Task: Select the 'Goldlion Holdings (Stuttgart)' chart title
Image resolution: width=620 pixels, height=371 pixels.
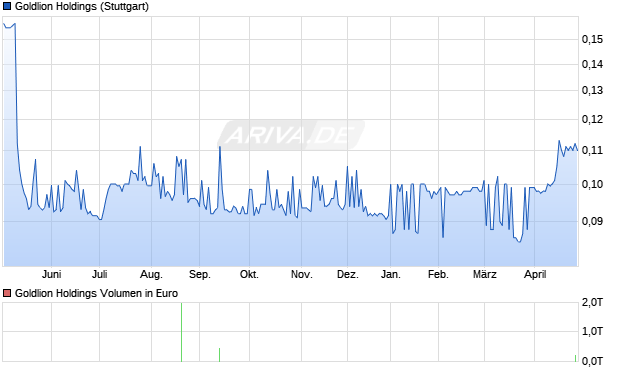Action: (x=82, y=7)
